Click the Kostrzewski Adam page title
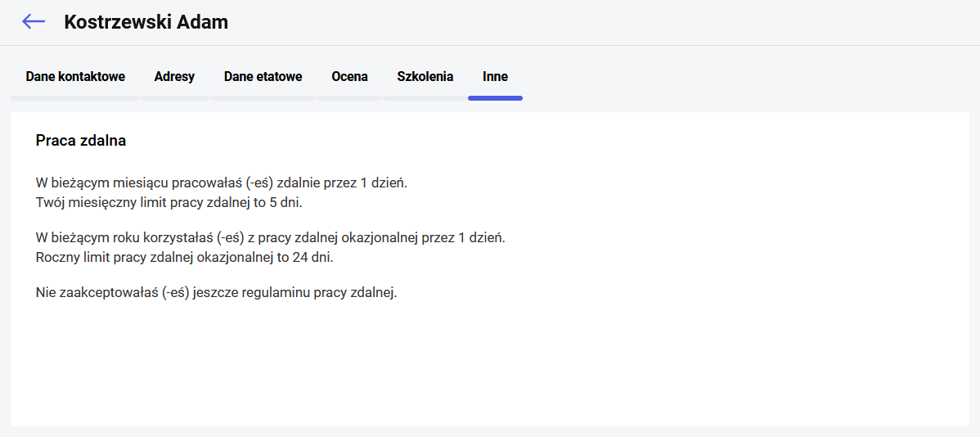Image resolution: width=980 pixels, height=437 pixels. click(146, 22)
